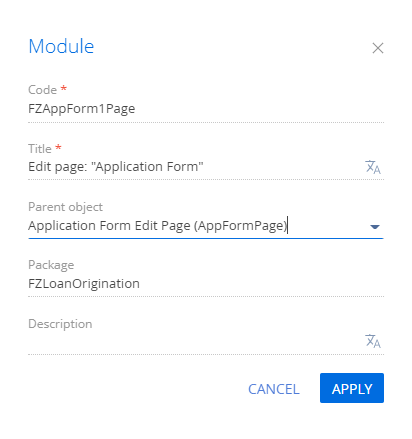Click the empty Description input field

(195, 342)
